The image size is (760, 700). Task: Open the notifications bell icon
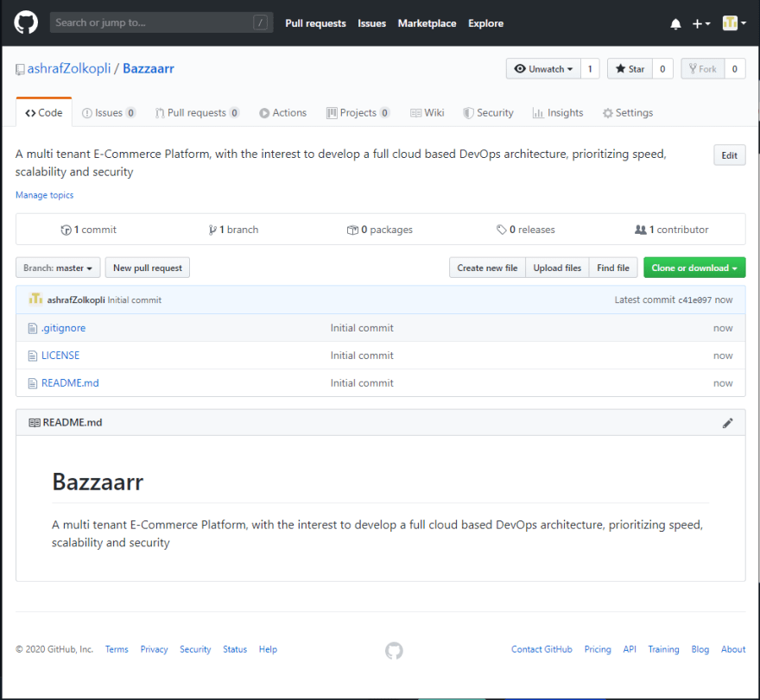(675, 24)
